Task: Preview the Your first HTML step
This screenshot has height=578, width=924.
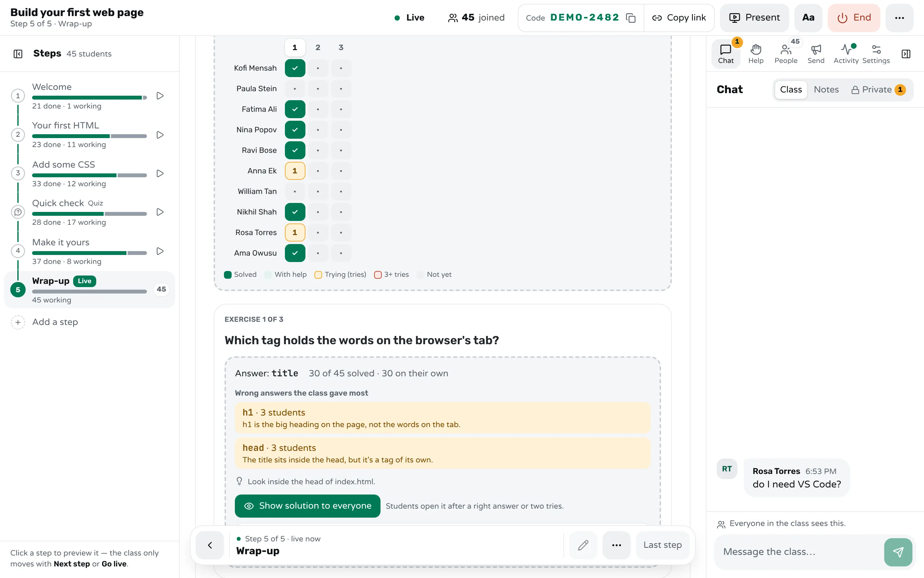Action: point(160,135)
